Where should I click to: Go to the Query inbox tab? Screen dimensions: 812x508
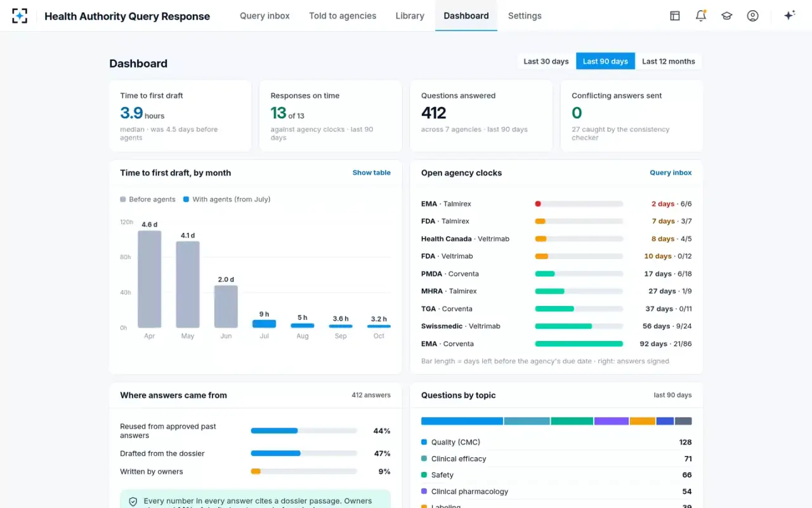[265, 16]
